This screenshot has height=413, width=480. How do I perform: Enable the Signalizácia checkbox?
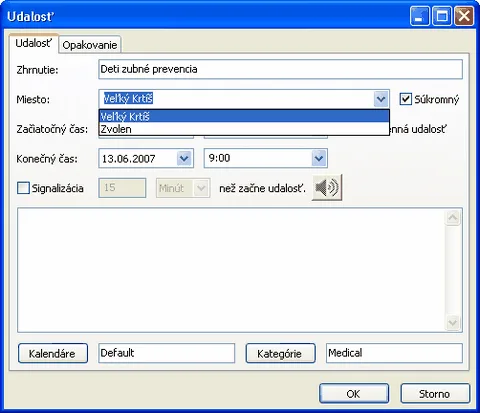coord(23,188)
